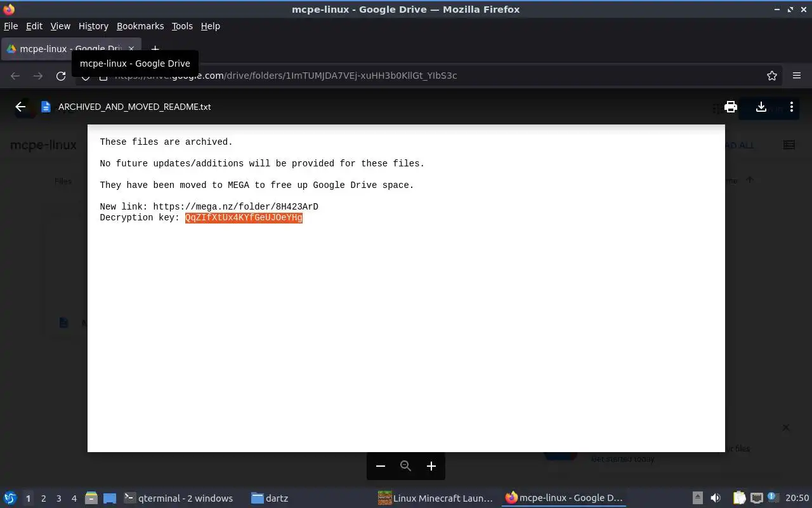This screenshot has height=508, width=812.
Task: Reload the Google Drive page
Action: (x=61, y=76)
